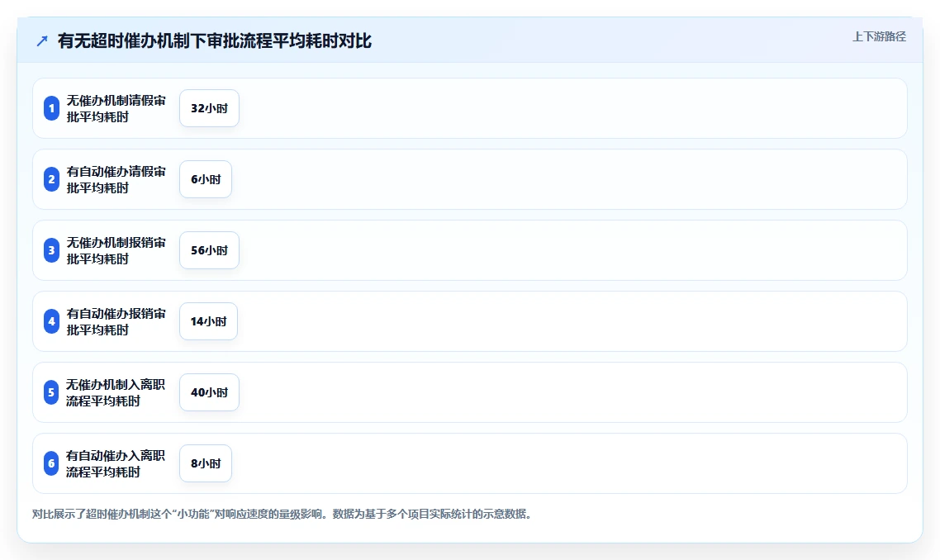The height and width of the screenshot is (560, 940).
Task: Click the number 2 badge
Action: [x=51, y=179]
